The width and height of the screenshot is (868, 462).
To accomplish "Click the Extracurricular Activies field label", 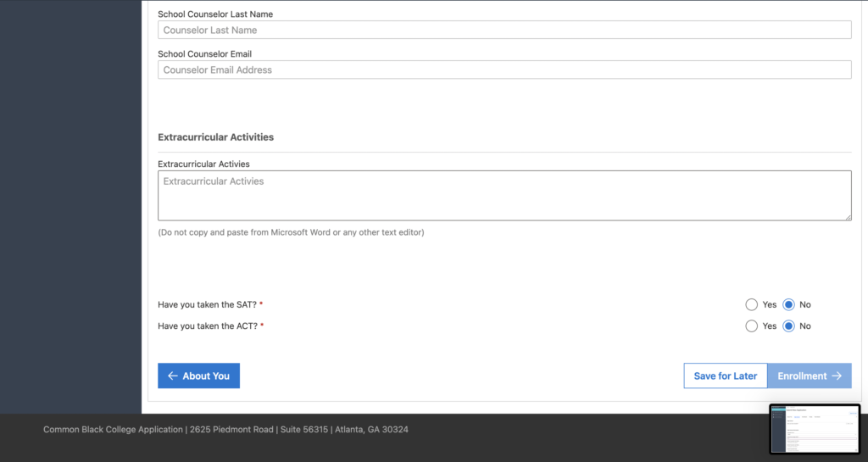I will pyautogui.click(x=203, y=164).
